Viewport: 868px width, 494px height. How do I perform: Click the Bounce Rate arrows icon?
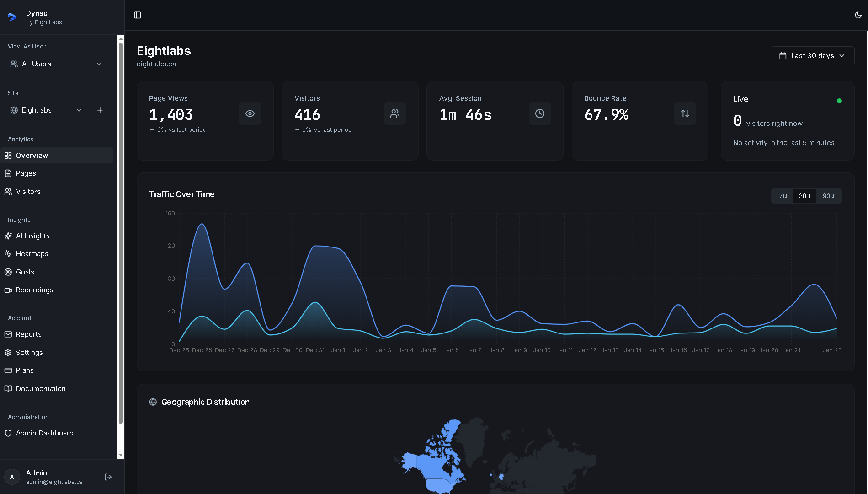coord(685,114)
